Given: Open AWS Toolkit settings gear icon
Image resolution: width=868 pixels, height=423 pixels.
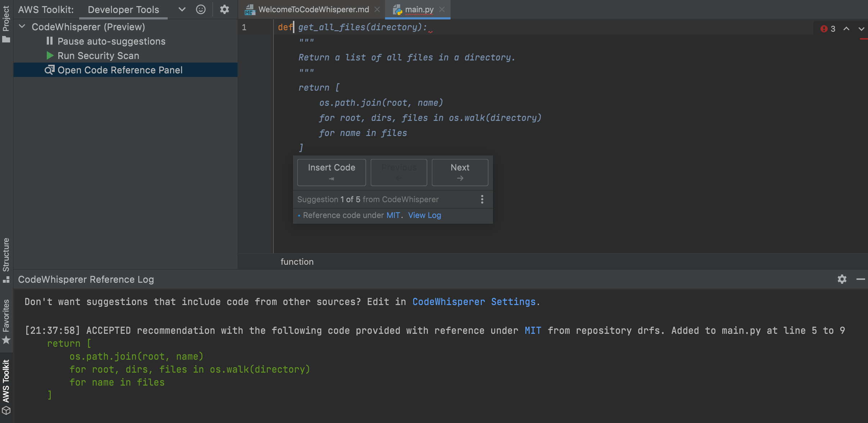Looking at the screenshot, I should click(225, 9).
